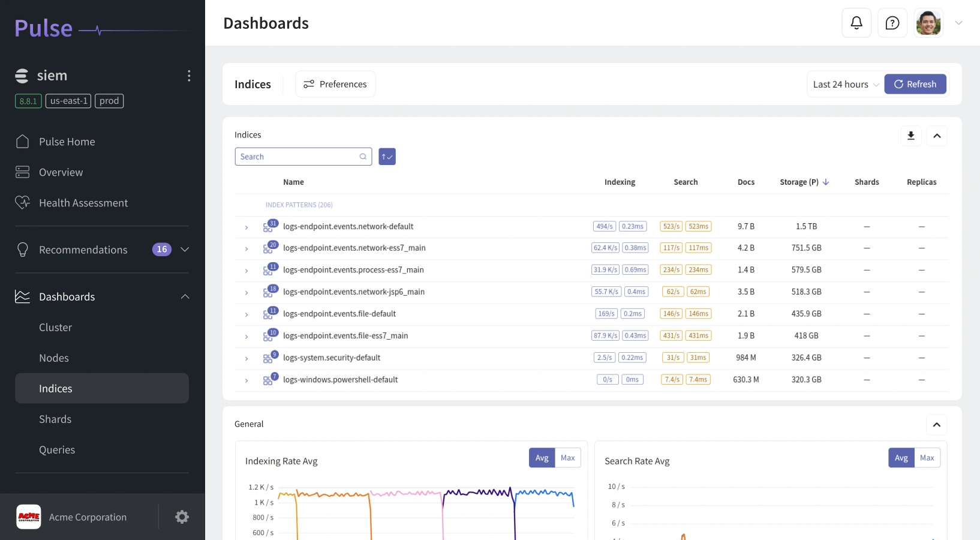Go to Health Assessment in sidebar
This screenshot has width=980, height=540.
click(83, 203)
